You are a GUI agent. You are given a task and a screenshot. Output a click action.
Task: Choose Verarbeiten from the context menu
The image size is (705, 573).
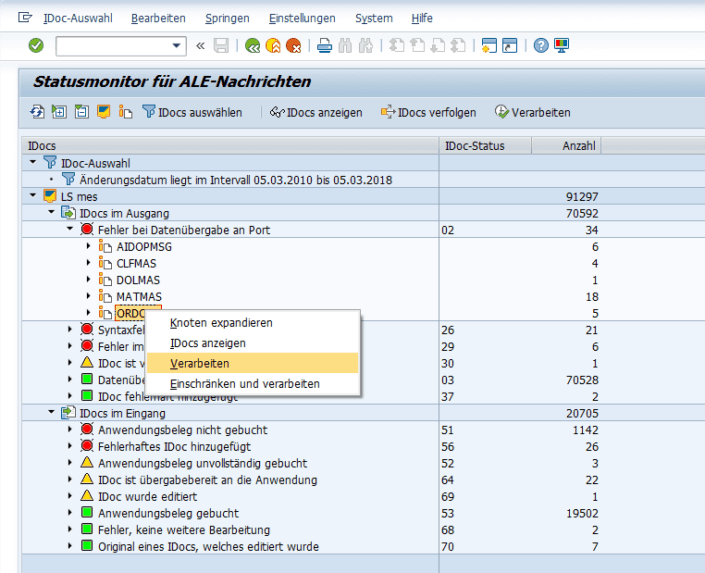tap(200, 364)
